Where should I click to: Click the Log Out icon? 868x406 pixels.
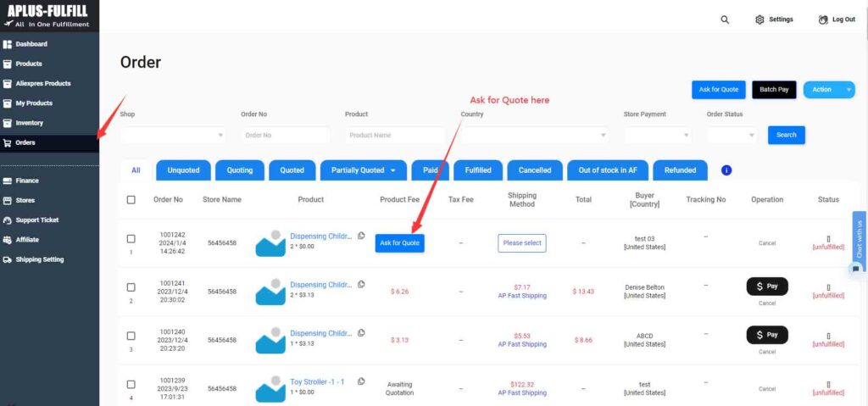point(823,19)
